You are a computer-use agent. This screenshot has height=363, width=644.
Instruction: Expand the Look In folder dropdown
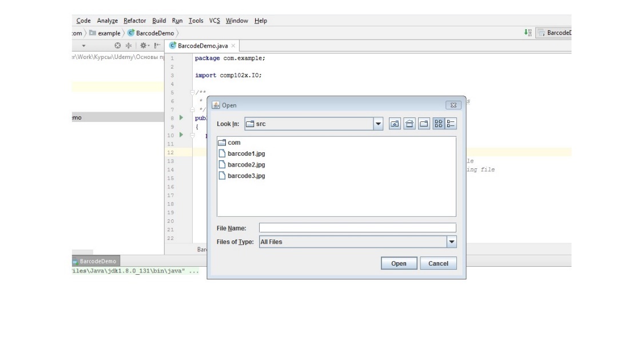[x=377, y=124]
